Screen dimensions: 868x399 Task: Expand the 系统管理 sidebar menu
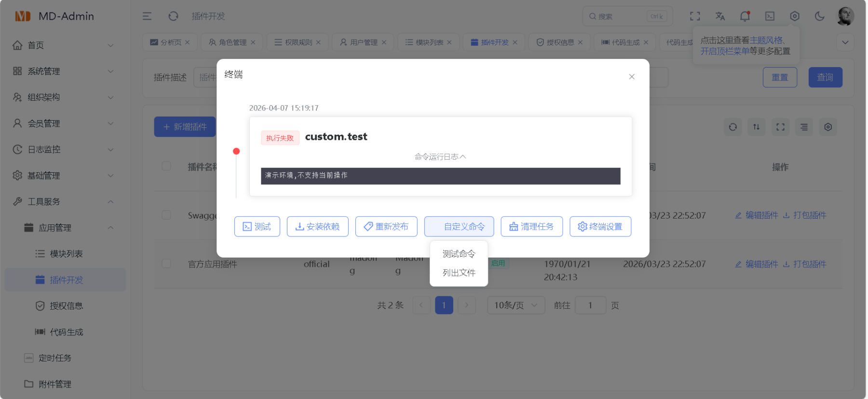click(65, 71)
